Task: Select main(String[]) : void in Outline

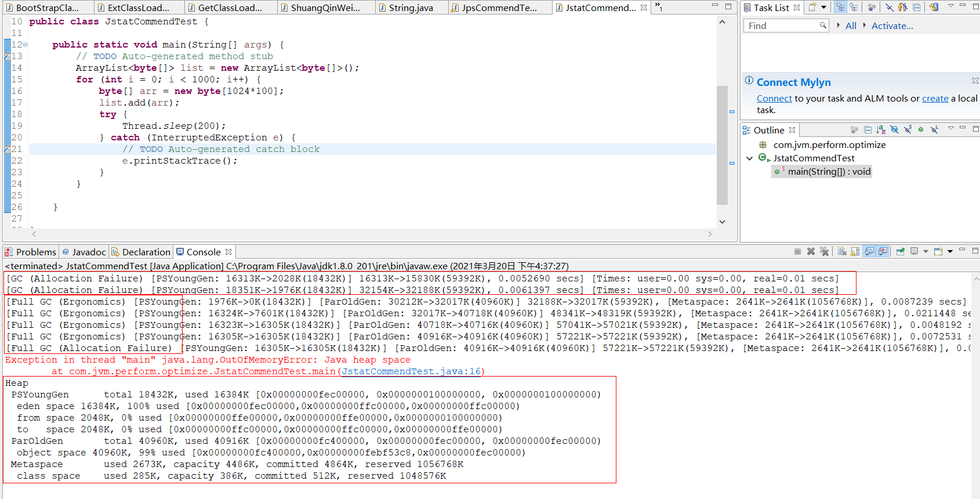Action: [x=829, y=172]
